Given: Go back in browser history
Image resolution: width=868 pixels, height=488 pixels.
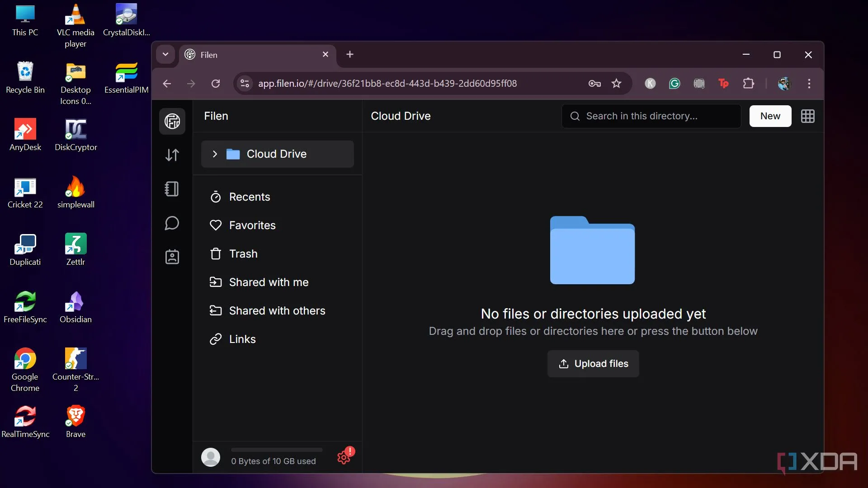Looking at the screenshot, I should tap(167, 84).
